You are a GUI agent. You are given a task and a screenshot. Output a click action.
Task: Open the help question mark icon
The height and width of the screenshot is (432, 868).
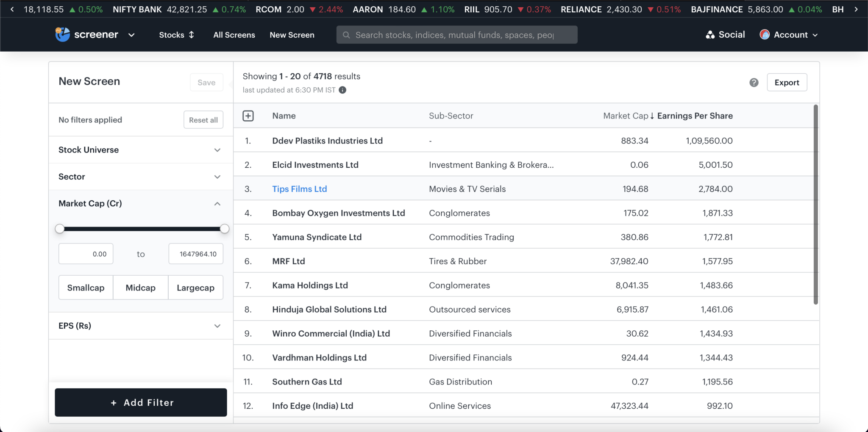[x=754, y=83]
